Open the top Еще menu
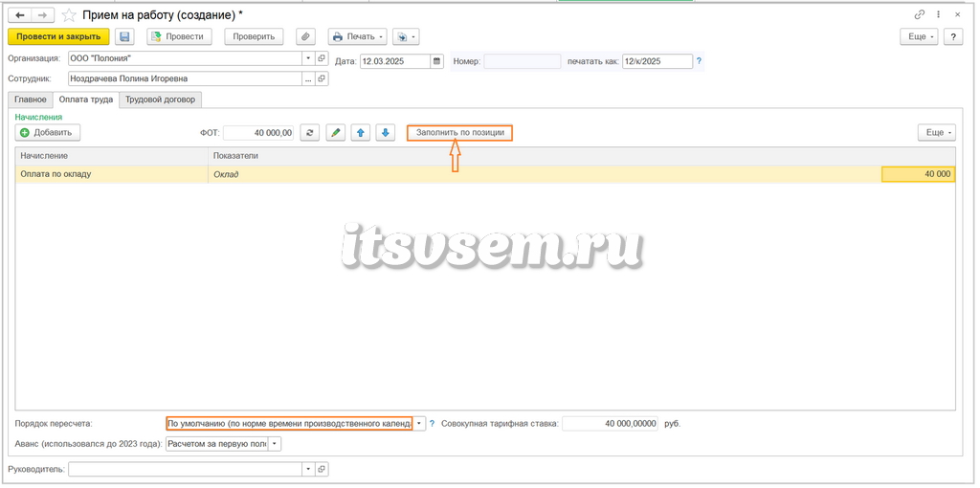 point(920,37)
